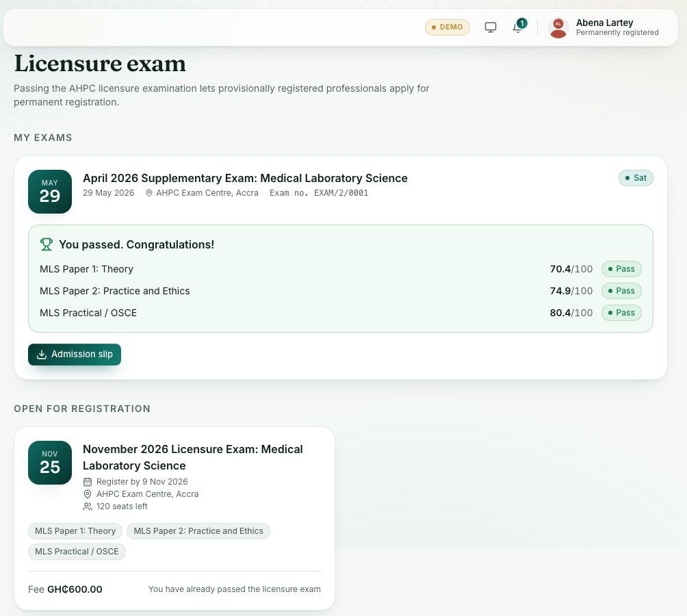
Task: Click people icon beside 120 seats left
Action: (88, 506)
